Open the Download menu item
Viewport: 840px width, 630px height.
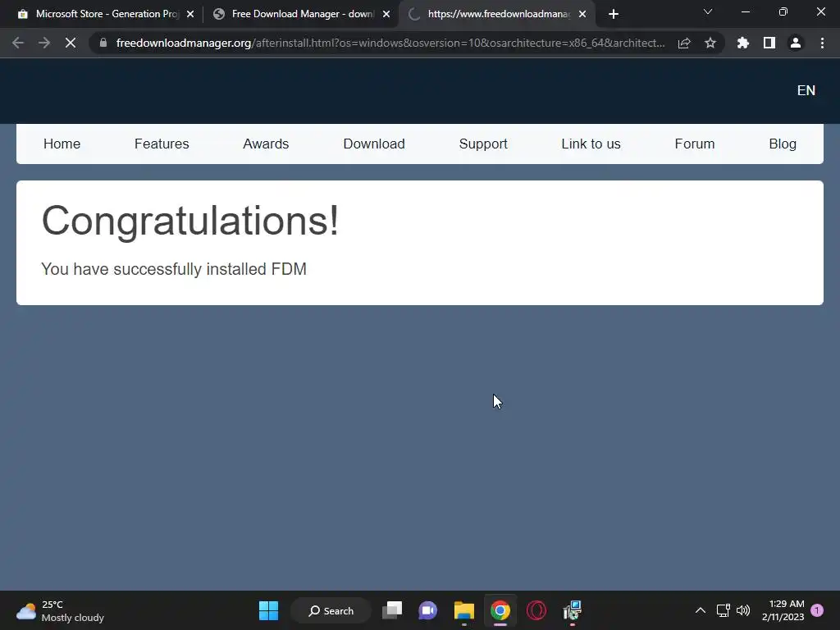click(374, 144)
